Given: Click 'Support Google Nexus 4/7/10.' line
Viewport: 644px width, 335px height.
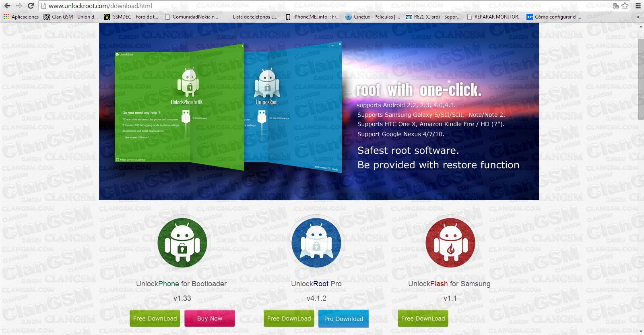Looking at the screenshot, I should pos(401,134).
